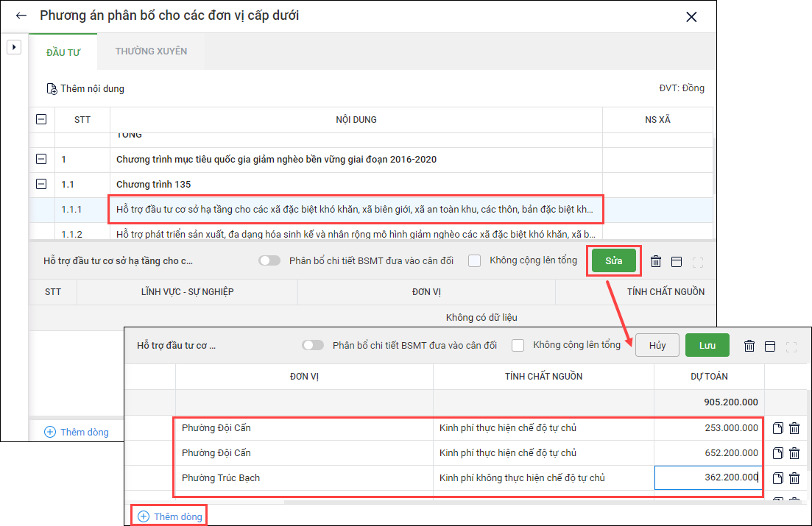The width and height of the screenshot is (812, 526).
Task: Switch to the THƯỜNG XUYÊN tab
Action: (151, 51)
